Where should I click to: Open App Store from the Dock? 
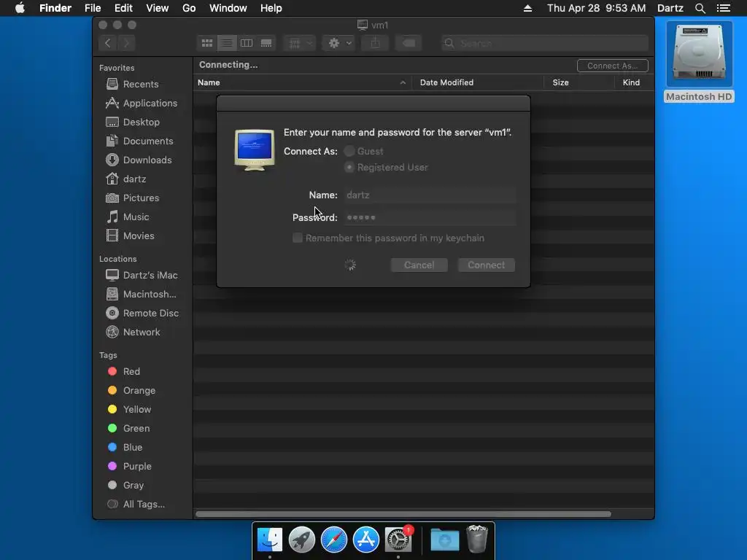pos(366,540)
